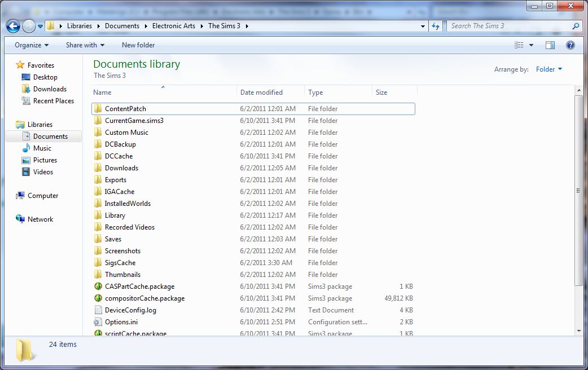Select Documents in the address breadcrumb
Image resolution: width=588 pixels, height=370 pixels.
122,26
